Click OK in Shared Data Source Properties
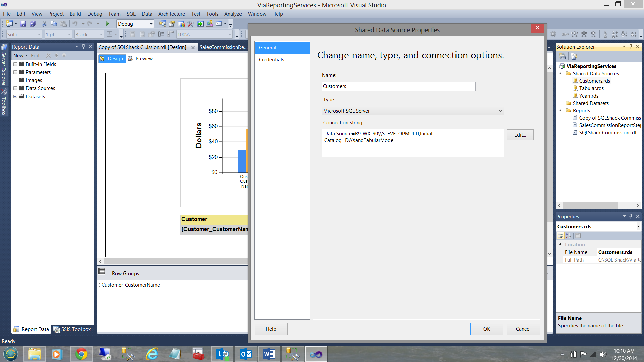 [486, 329]
